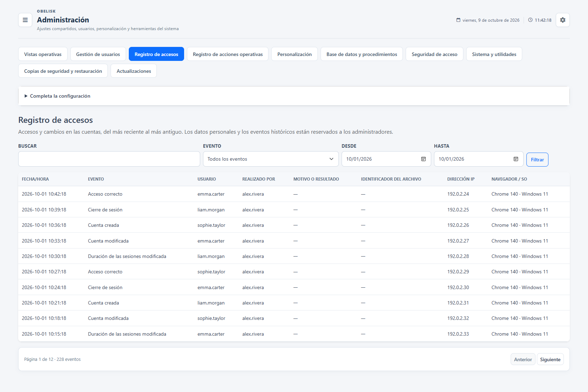The image size is (588, 392).
Task: Open Copias de seguridad y restauración tab
Action: coord(63,71)
